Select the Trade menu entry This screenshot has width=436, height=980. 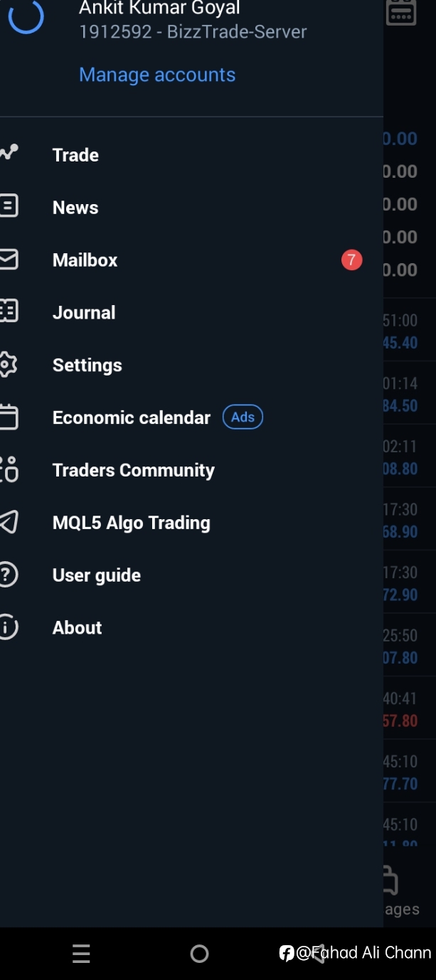(191, 155)
